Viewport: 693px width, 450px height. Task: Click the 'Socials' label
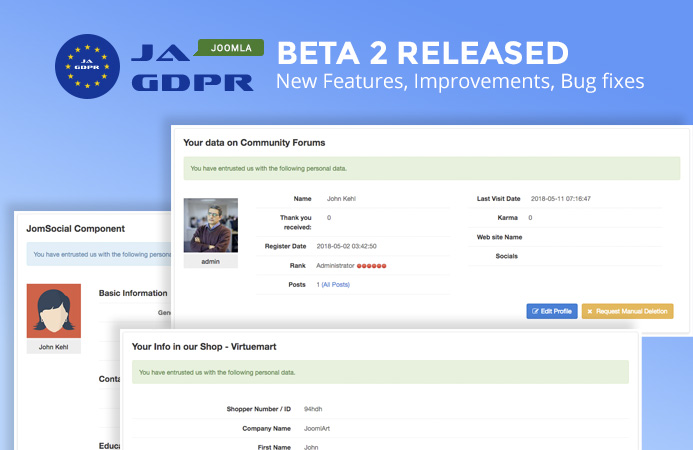[506, 256]
